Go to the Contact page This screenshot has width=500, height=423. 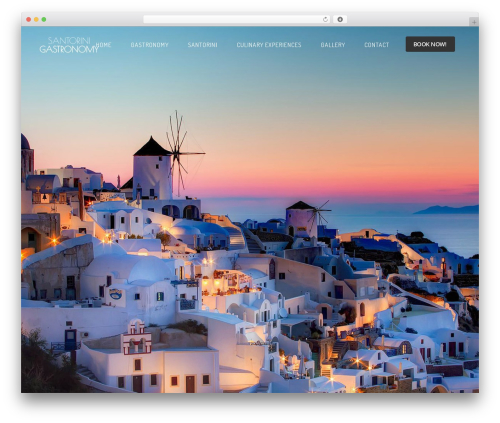tap(377, 45)
